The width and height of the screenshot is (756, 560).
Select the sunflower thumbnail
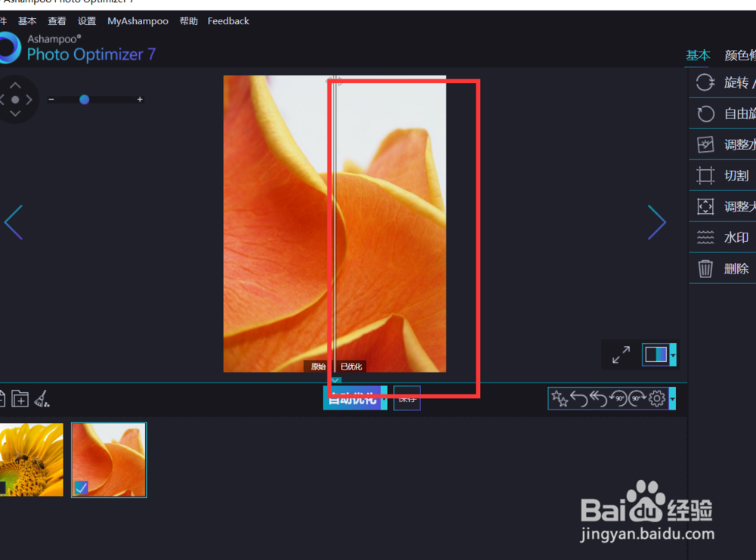pos(32,459)
